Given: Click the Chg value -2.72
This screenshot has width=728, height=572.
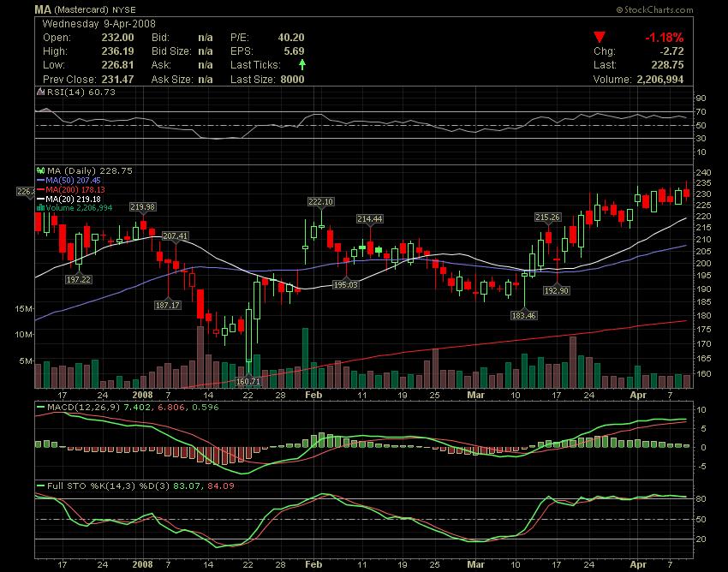Looking at the screenshot, I should coord(671,51).
